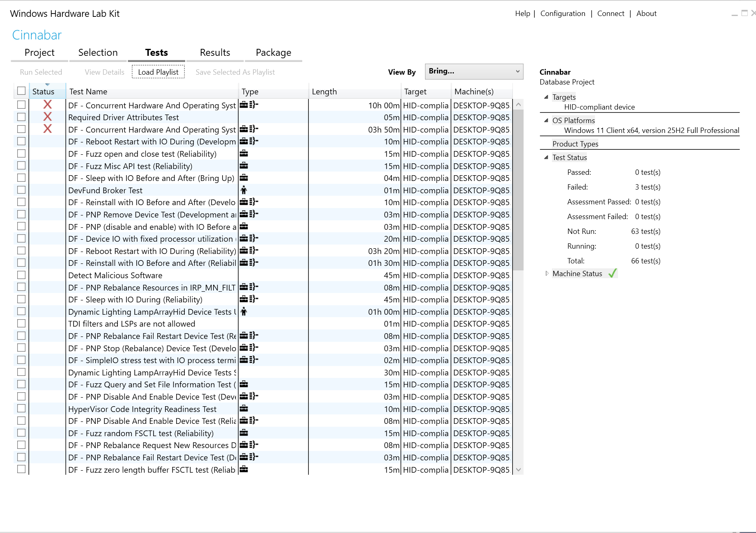The height and width of the screenshot is (533, 756).
Task: Open the Help menu
Action: click(x=523, y=14)
